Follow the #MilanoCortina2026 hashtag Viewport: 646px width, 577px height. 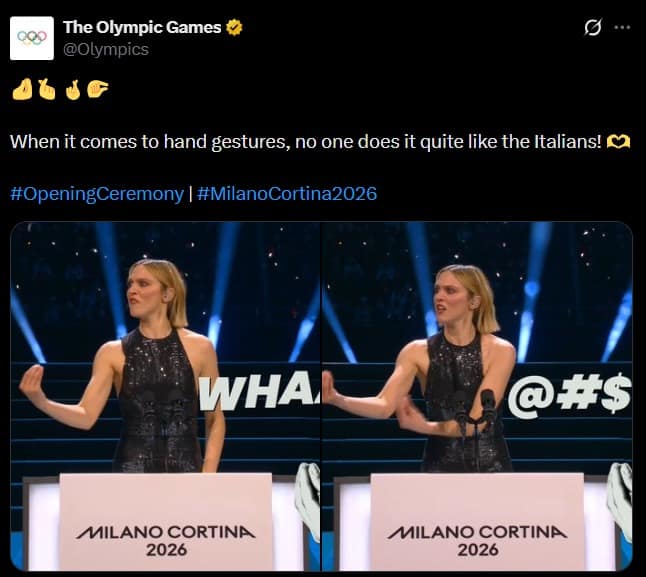287,194
